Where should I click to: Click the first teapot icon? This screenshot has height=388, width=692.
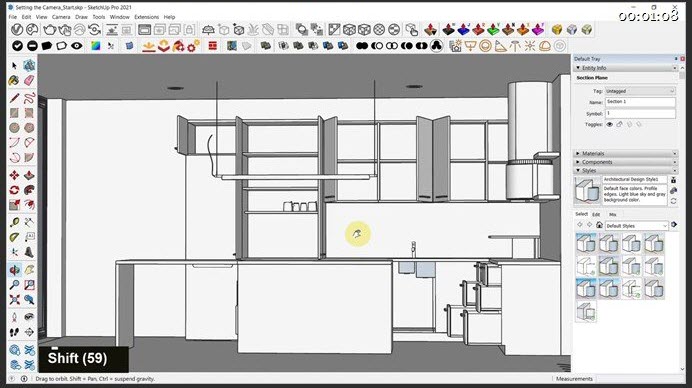click(49, 30)
